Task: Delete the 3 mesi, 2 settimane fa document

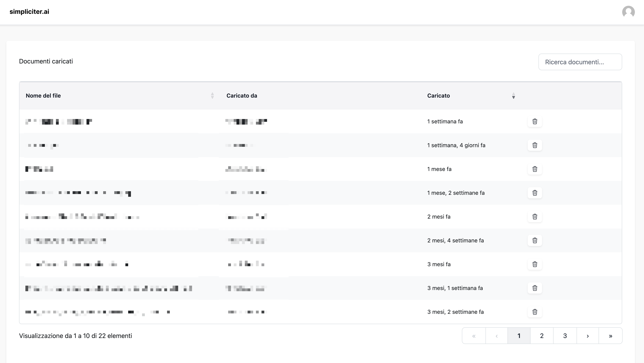Action: pyautogui.click(x=534, y=312)
